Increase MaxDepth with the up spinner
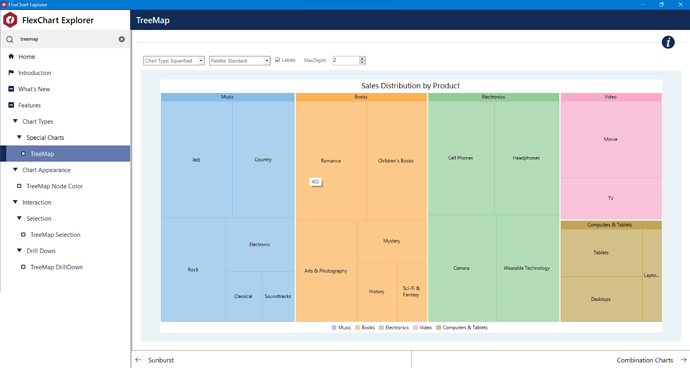 point(362,59)
